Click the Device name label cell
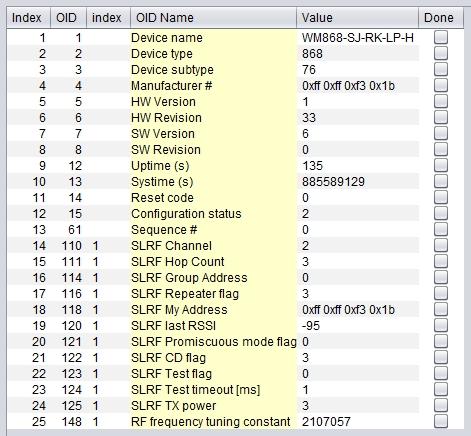 tap(213, 38)
